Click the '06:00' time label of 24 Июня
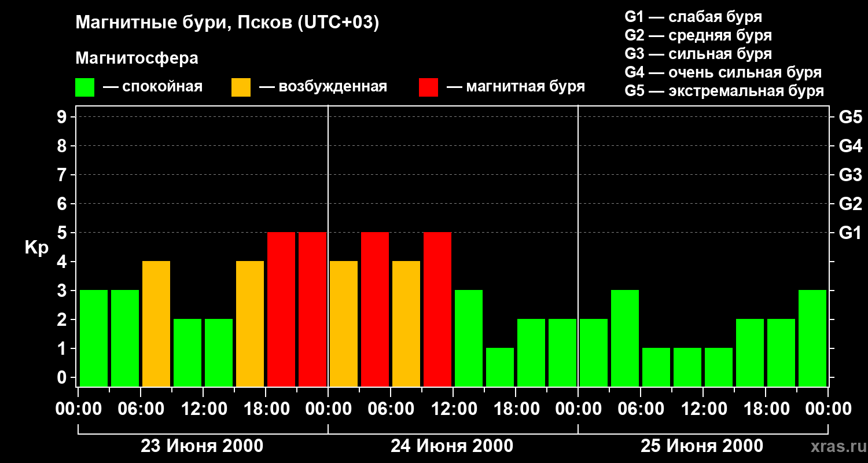This screenshot has height=463, width=868. tap(391, 409)
